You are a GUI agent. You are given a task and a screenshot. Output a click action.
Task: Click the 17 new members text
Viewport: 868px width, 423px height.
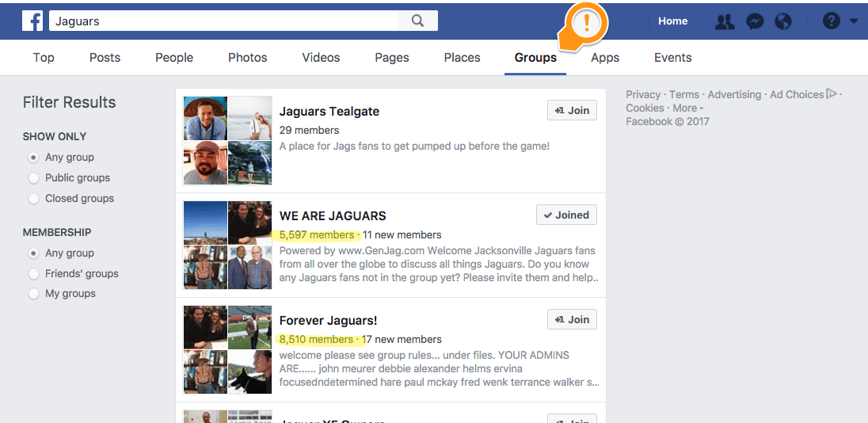(402, 339)
